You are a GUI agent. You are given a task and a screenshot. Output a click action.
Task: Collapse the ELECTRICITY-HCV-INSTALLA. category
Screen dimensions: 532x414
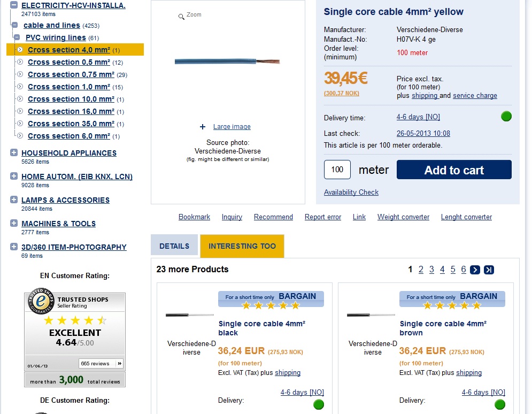point(14,5)
